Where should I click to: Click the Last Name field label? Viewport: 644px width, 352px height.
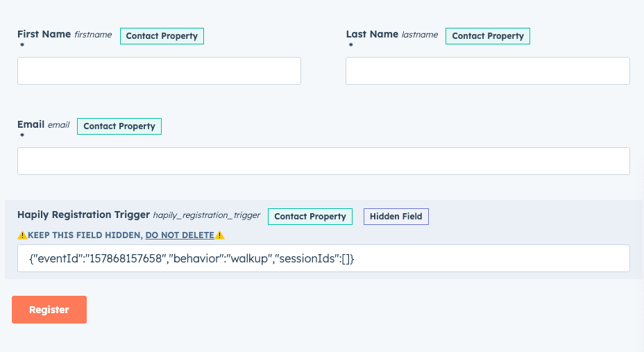[x=372, y=34]
